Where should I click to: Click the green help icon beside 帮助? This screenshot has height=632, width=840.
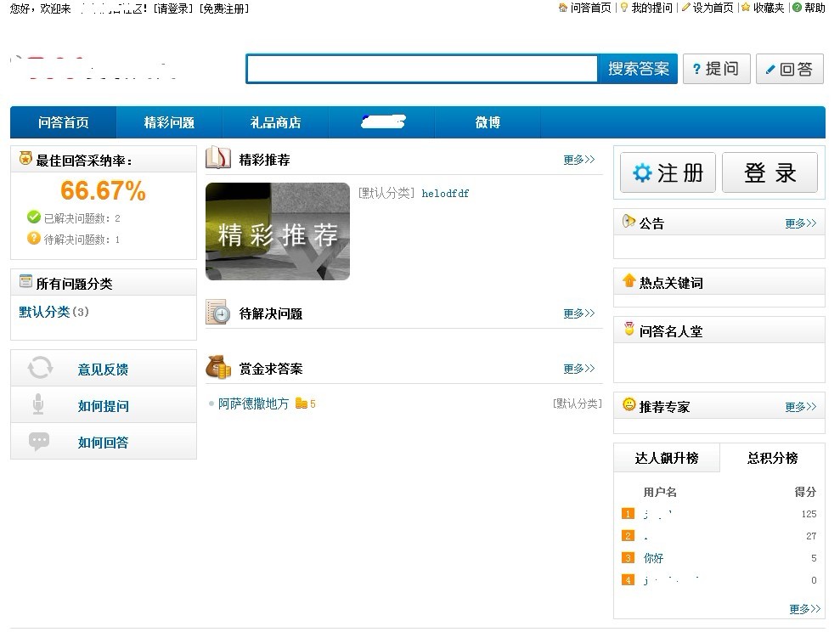(798, 8)
